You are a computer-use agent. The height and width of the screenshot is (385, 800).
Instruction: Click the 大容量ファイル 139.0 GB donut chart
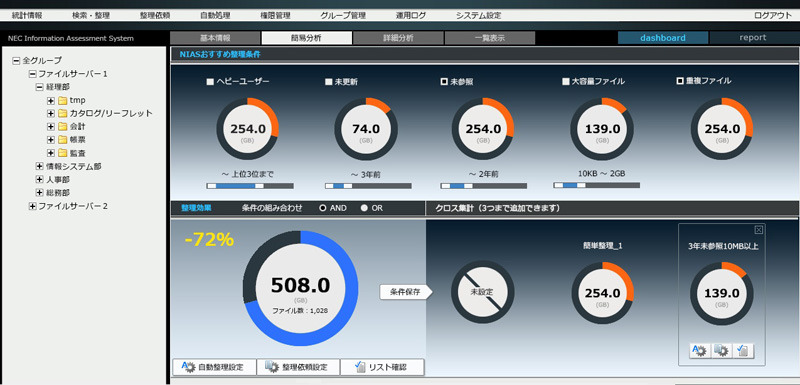[602, 129]
